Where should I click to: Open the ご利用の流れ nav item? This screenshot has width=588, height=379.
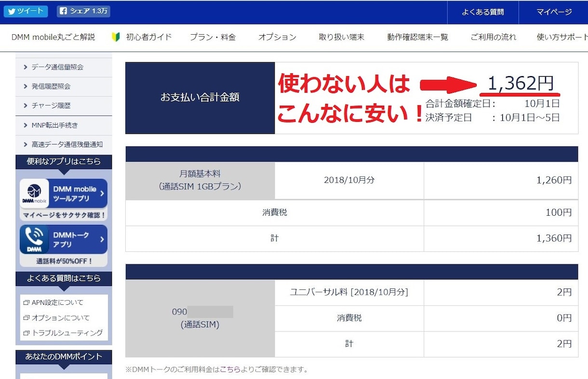click(493, 37)
